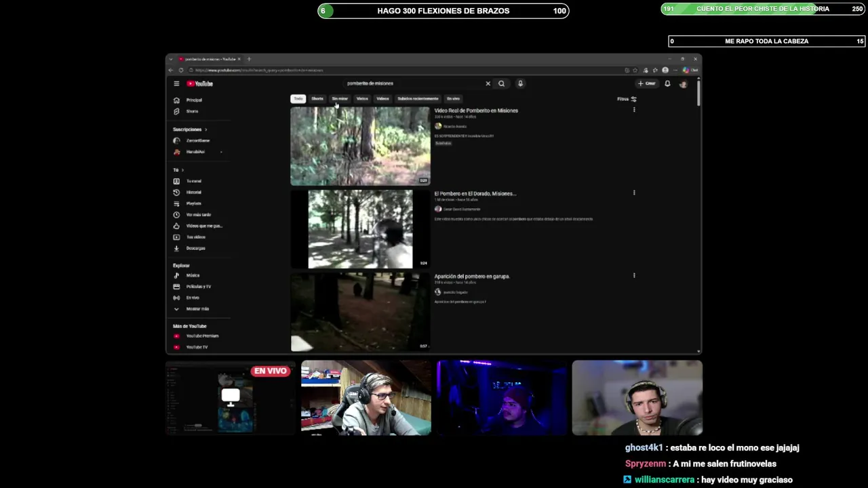Open the YouTube hamburger guide menu

(176, 83)
